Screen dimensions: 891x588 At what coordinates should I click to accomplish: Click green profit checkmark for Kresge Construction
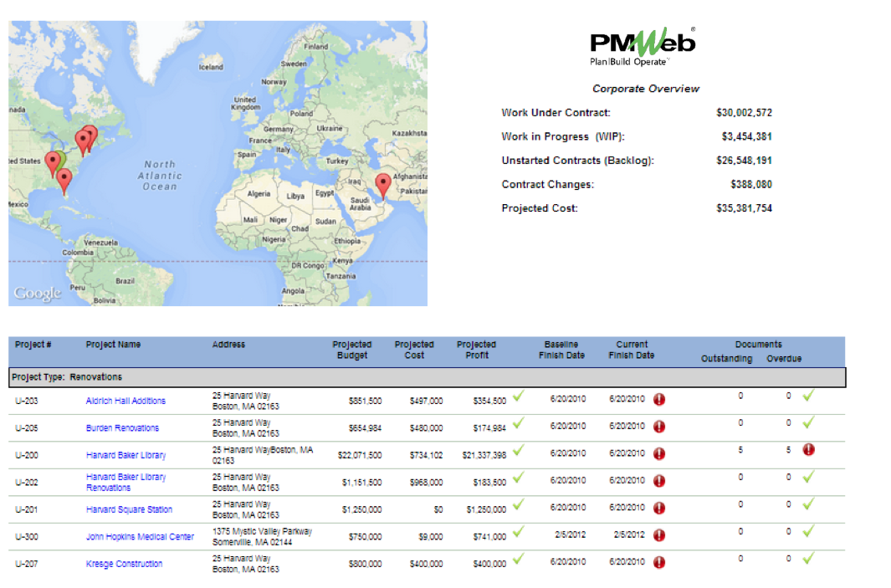pos(518,559)
